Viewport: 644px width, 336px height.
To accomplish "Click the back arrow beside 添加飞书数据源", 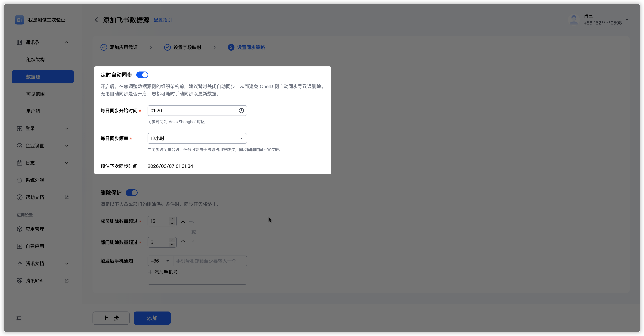I will [97, 20].
